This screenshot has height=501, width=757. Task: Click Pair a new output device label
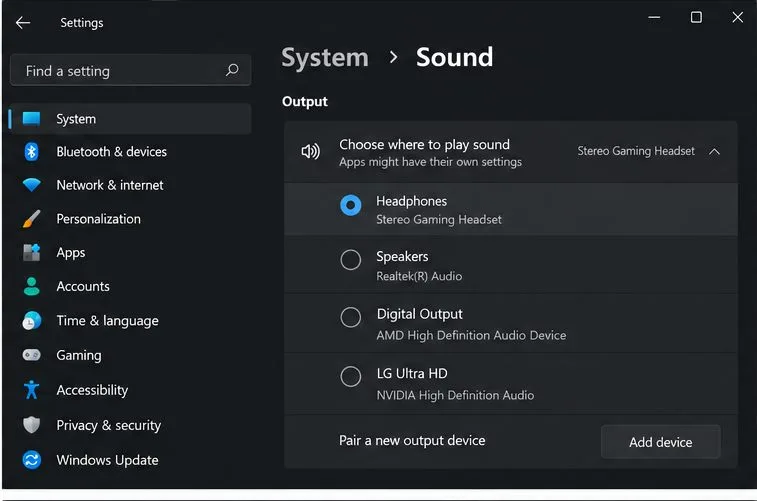click(412, 440)
